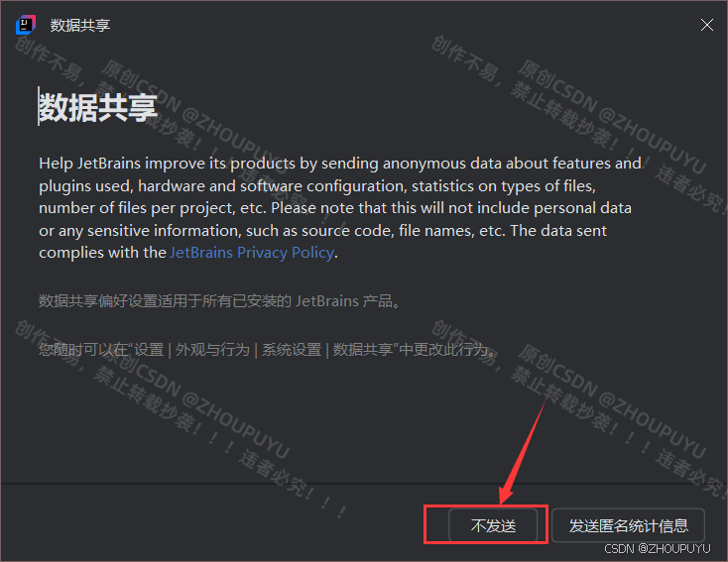Click the words 'complies with the' before the link

point(102,253)
